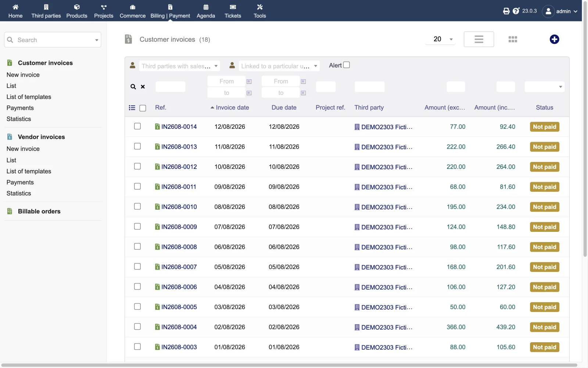Check the row for IN2608-0006
Screen dimensions: 588x368
137,287
